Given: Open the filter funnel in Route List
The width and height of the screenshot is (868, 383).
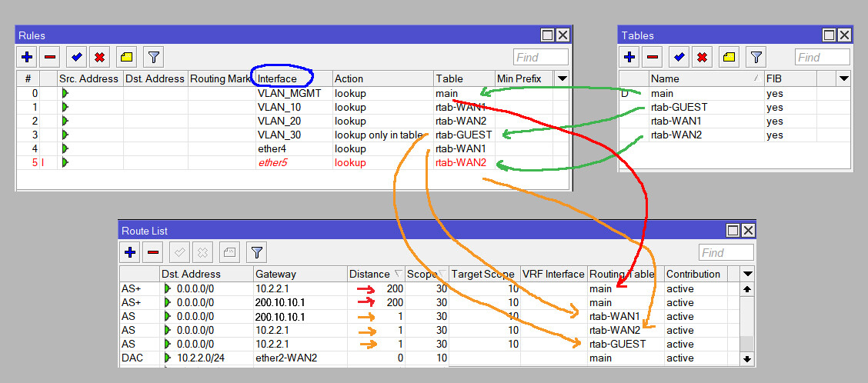Looking at the screenshot, I should [x=256, y=252].
